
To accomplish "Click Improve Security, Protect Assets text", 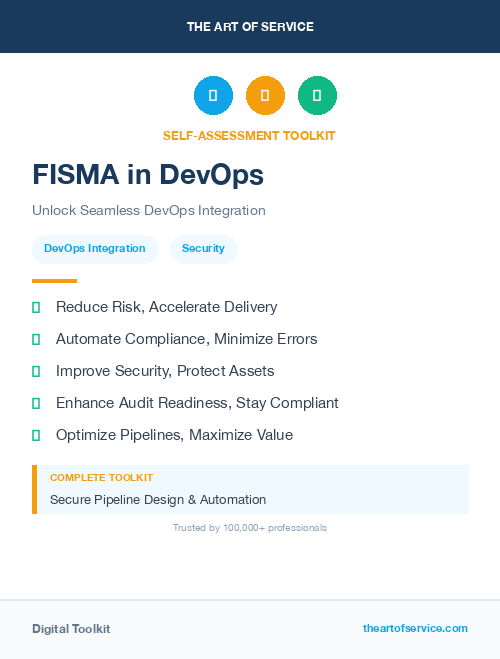I will tap(165, 371).
